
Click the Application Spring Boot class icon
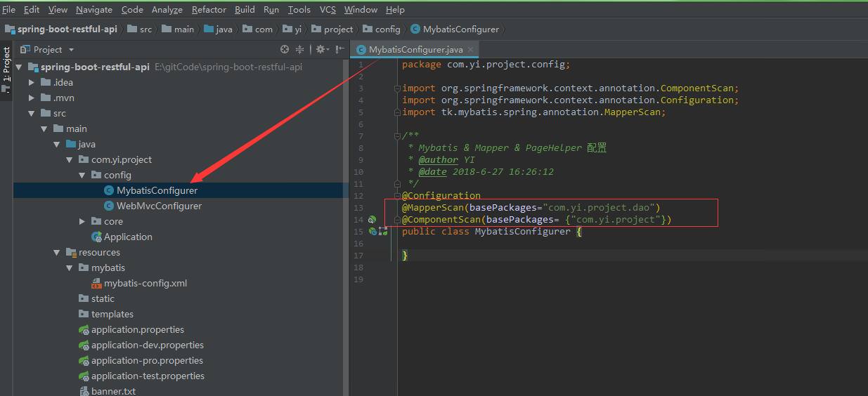pyautogui.click(x=96, y=237)
